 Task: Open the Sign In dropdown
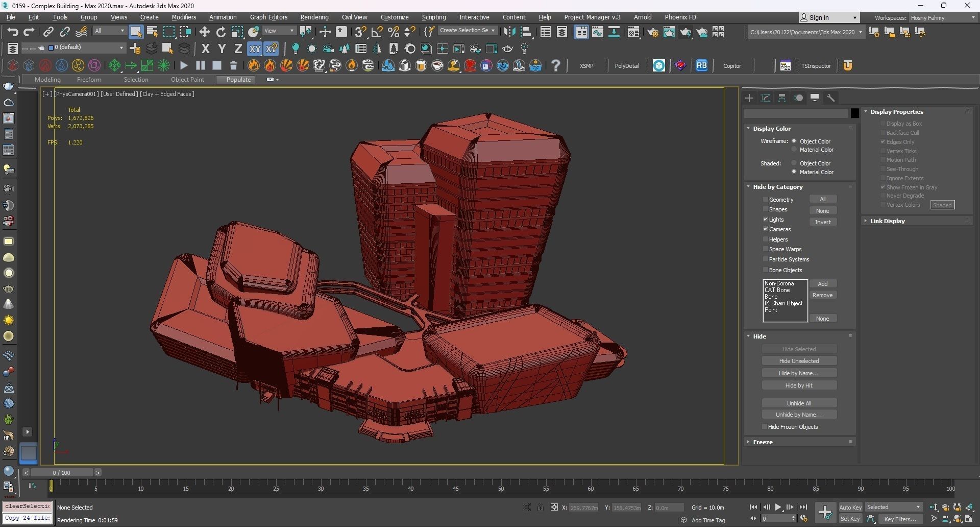pyautogui.click(x=828, y=17)
